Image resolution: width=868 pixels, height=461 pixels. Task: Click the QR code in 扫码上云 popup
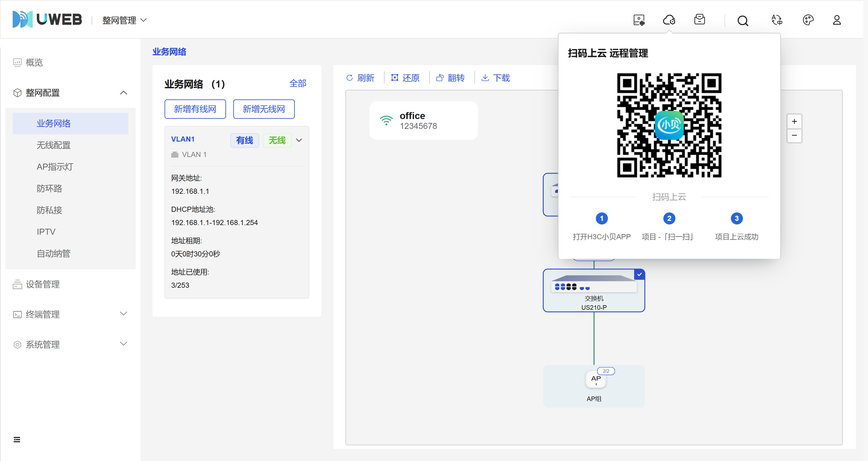pyautogui.click(x=669, y=125)
